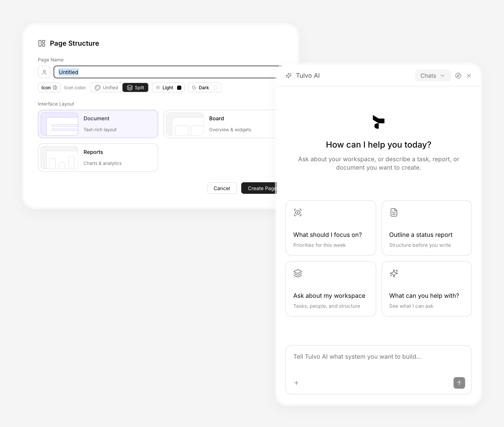Choose the Document interface layout

click(x=98, y=124)
